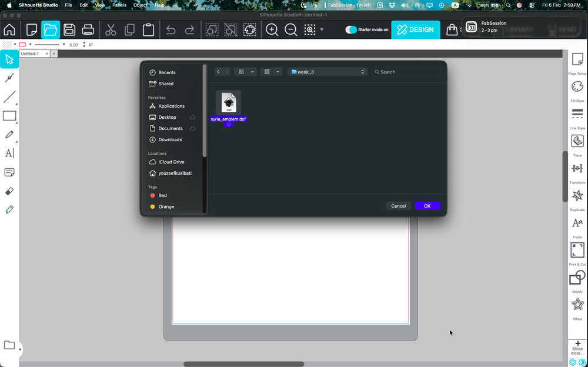This screenshot has width=588, height=367.
Task: Open the grouping options dropdown
Action: pyautogui.click(x=270, y=72)
